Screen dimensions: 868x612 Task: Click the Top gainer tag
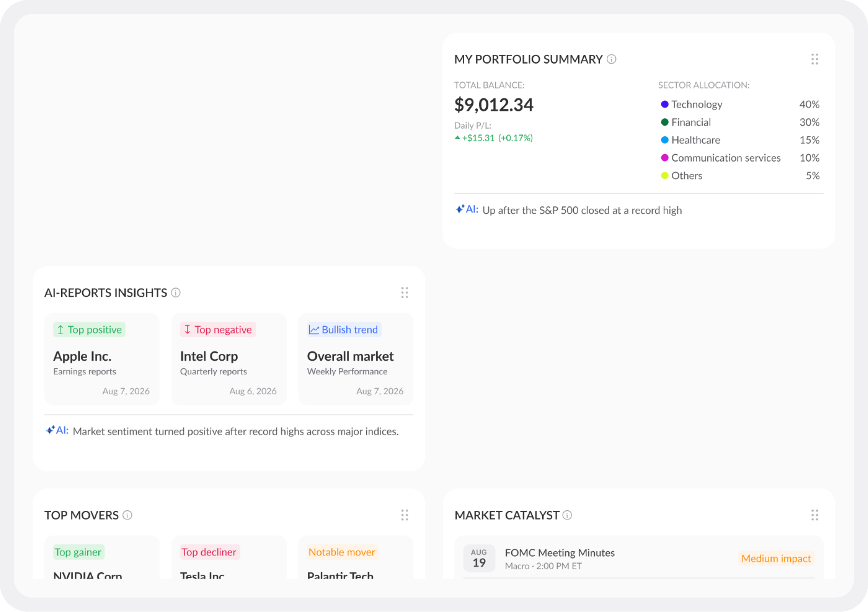click(78, 552)
